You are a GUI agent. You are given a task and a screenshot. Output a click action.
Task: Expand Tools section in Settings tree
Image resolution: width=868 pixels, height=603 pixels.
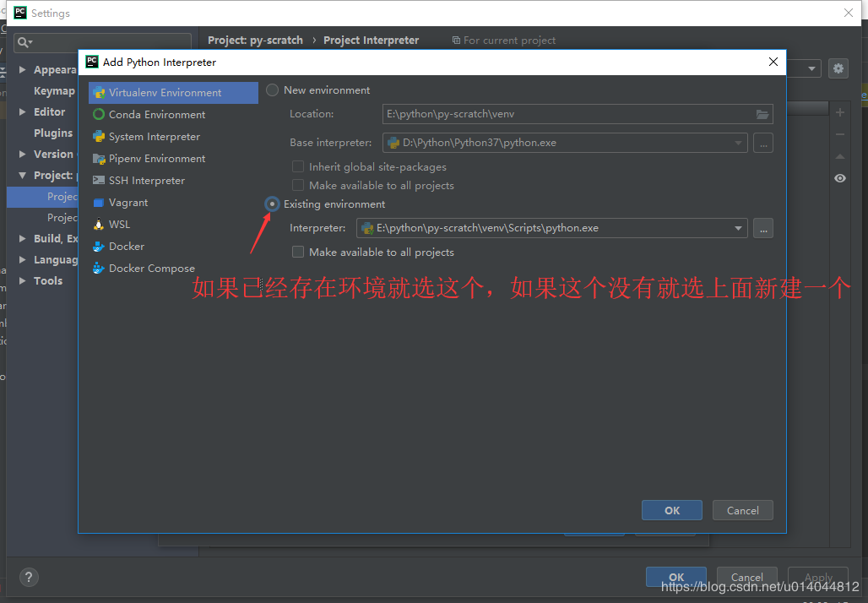pyautogui.click(x=22, y=280)
